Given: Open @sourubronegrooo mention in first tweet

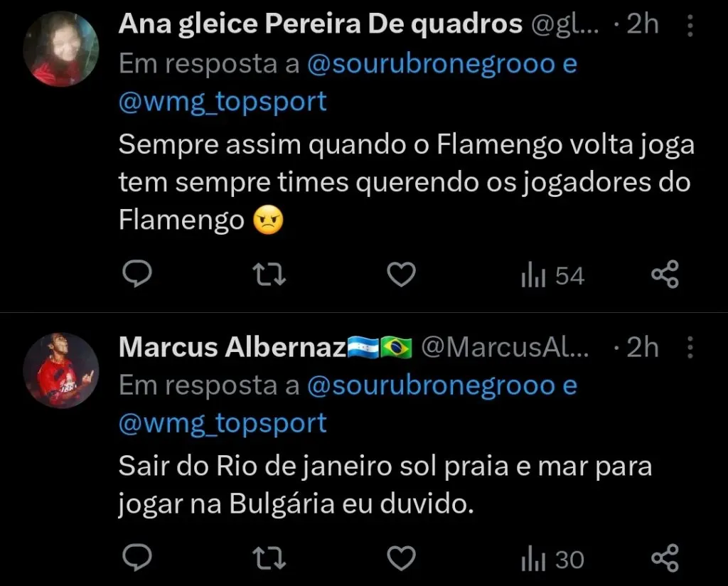Looking at the screenshot, I should point(431,64).
